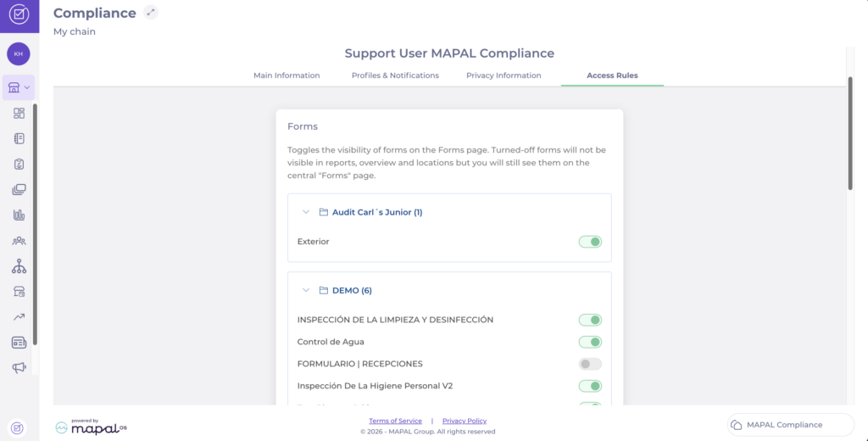Open the users group icon in sidebar

pos(19,241)
